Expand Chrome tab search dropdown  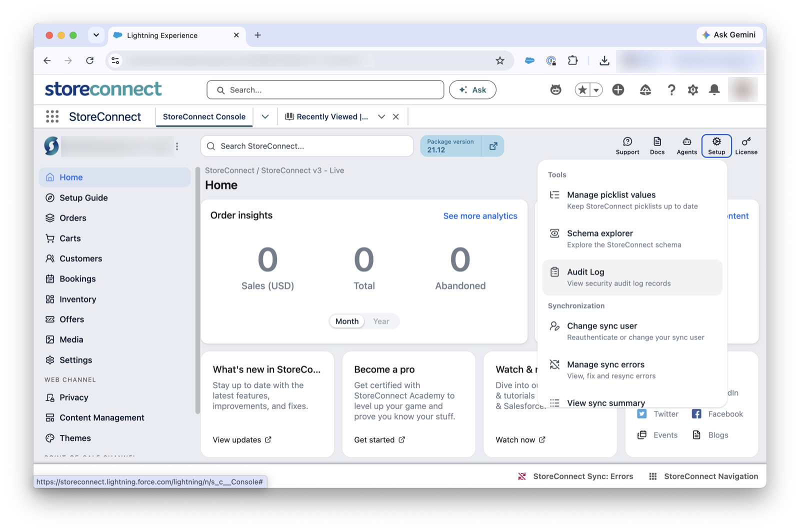pyautogui.click(x=96, y=35)
